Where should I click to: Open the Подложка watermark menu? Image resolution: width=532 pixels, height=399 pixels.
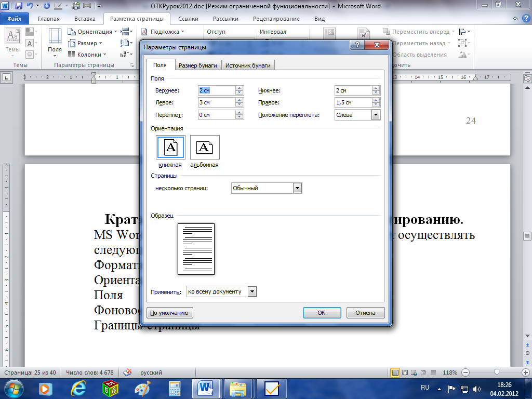pos(163,32)
